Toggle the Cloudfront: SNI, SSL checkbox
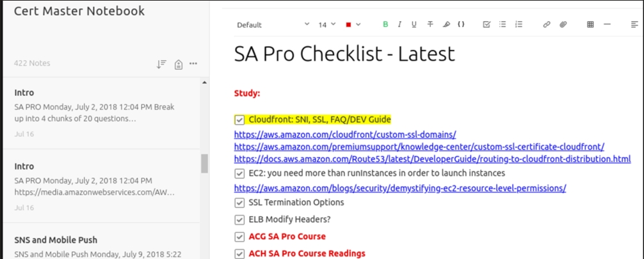The width and height of the screenshot is (644, 259). [239, 120]
